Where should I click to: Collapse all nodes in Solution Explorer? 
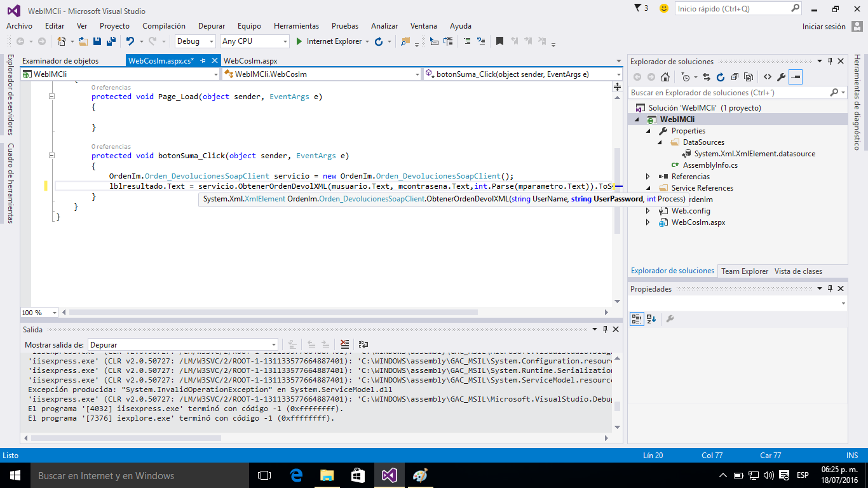tap(735, 77)
